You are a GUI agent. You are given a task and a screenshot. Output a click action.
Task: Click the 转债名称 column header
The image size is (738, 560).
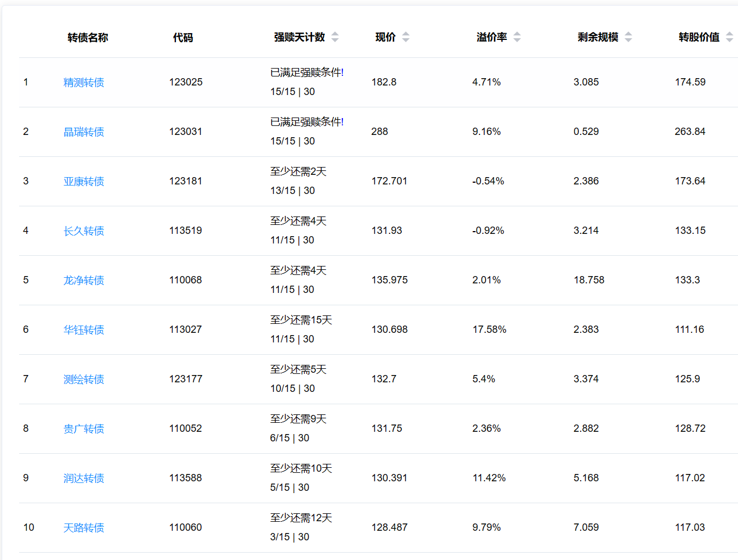pyautogui.click(x=88, y=38)
